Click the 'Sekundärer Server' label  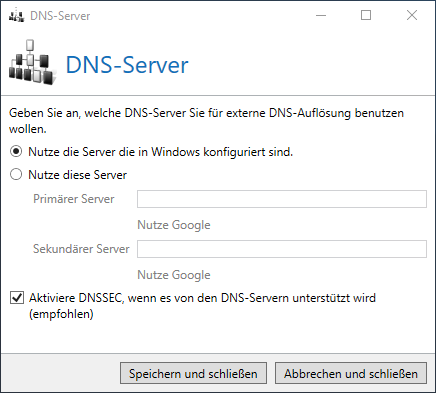81,249
